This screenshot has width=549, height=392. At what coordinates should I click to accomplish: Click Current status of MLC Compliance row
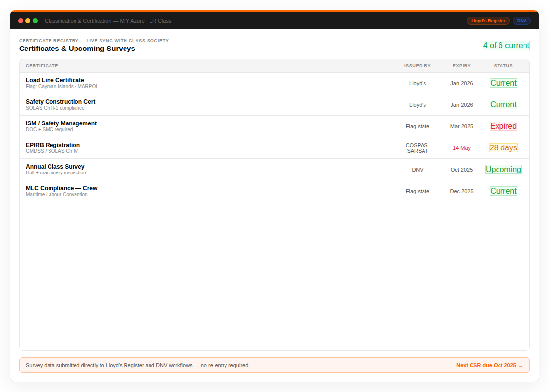[x=503, y=191]
